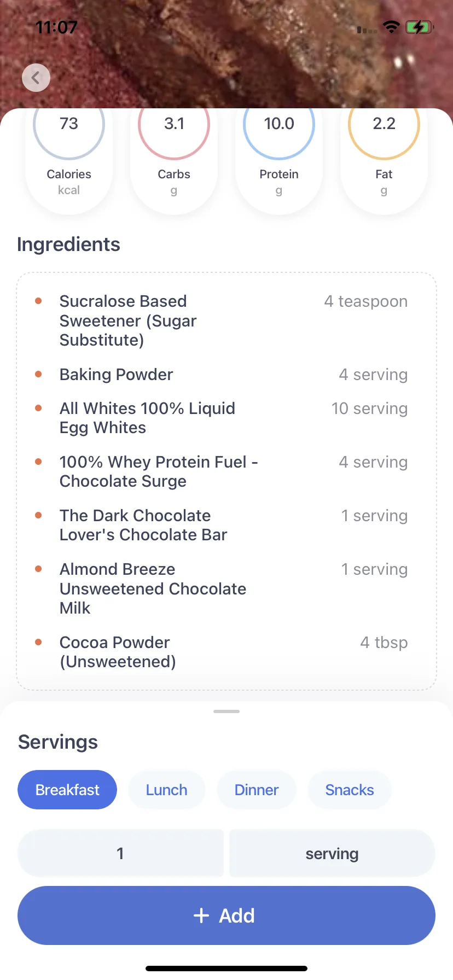This screenshot has height=980, width=453.
Task: Tap the recipe header photo
Action: 226,55
